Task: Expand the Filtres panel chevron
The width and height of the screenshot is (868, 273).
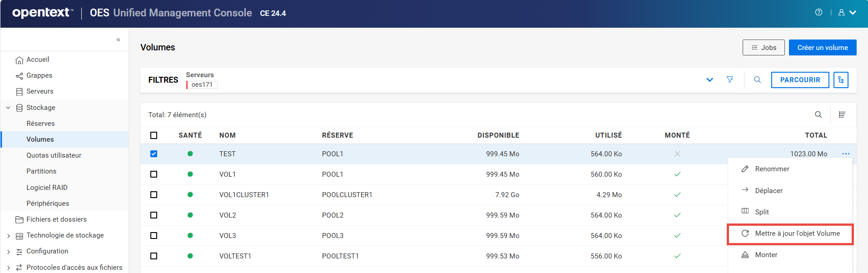Action: [x=709, y=80]
